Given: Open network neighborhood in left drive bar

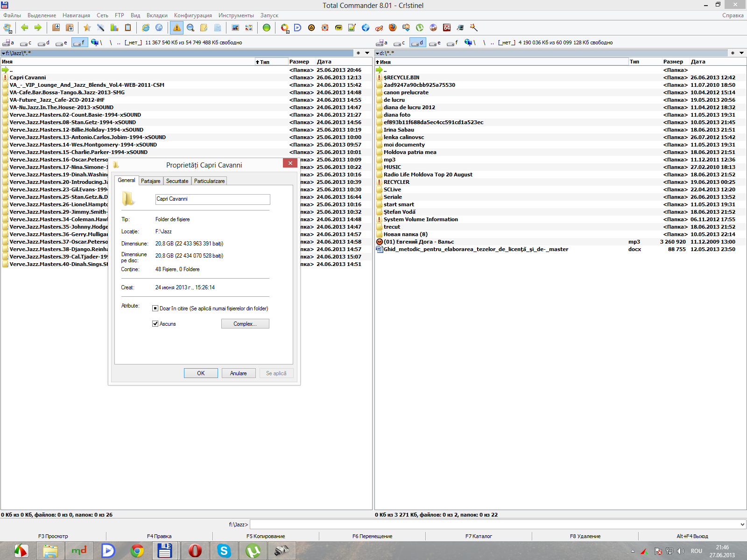Looking at the screenshot, I should click(97, 42).
